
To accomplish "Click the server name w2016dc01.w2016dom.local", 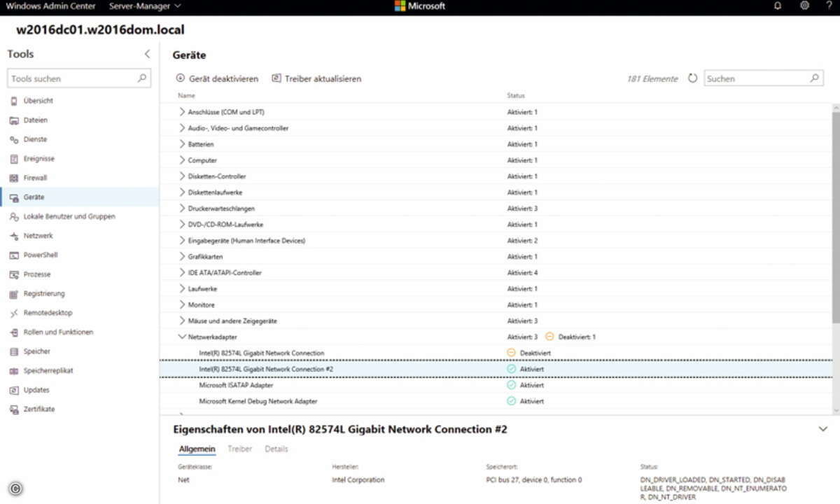I will (101, 31).
